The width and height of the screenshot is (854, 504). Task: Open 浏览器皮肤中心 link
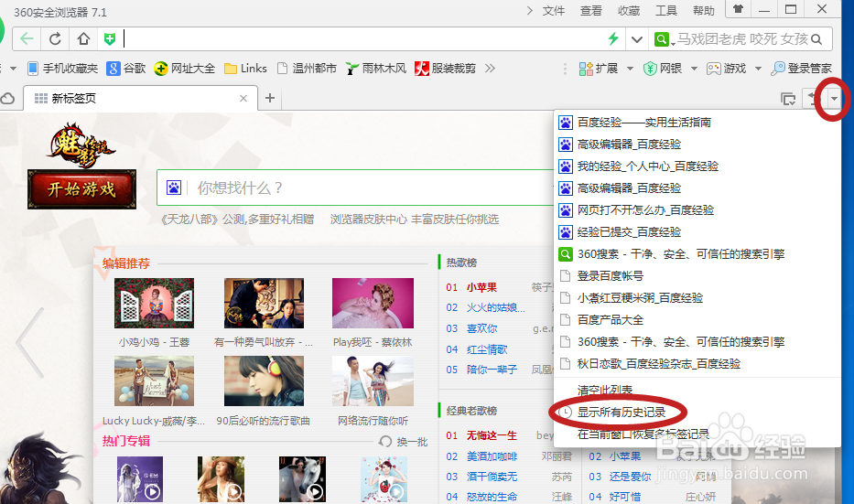coord(368,220)
